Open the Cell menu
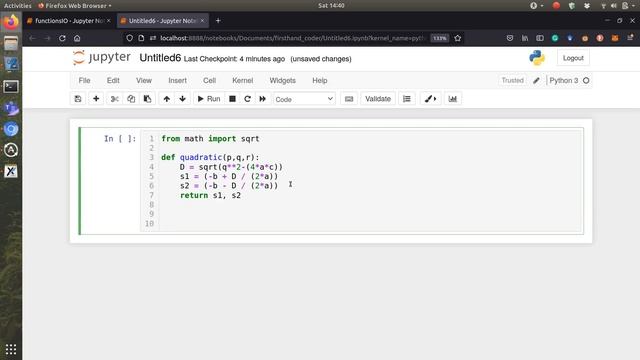Image resolution: width=640 pixels, height=360 pixels. click(x=209, y=80)
